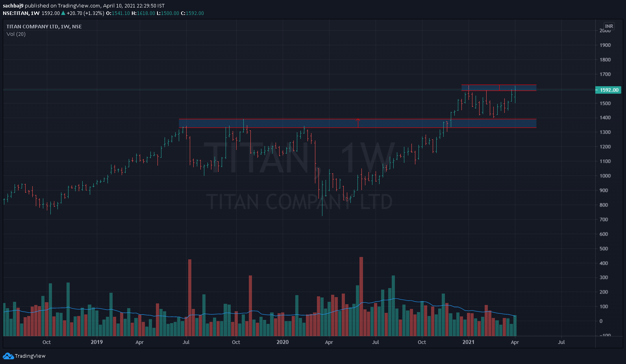Screen dimensions: 626x364
Task: Click the high value H:1618.00 in header
Action: (143, 13)
